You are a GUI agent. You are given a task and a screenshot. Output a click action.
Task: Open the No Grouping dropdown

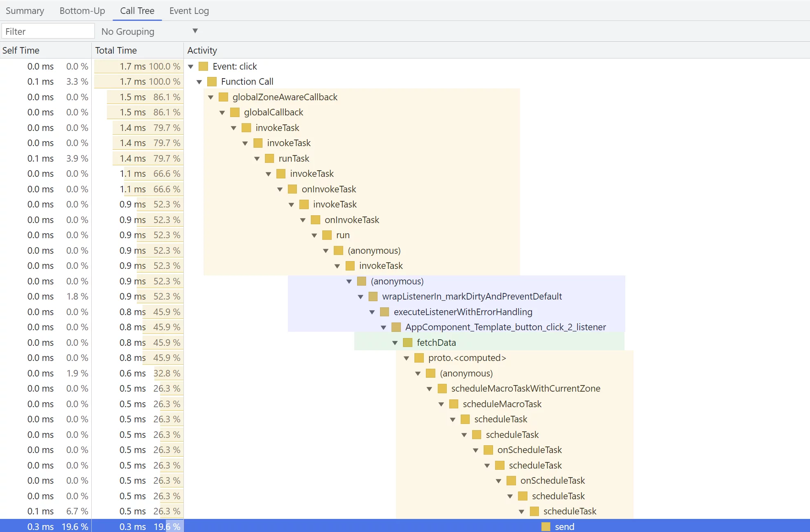coord(149,32)
